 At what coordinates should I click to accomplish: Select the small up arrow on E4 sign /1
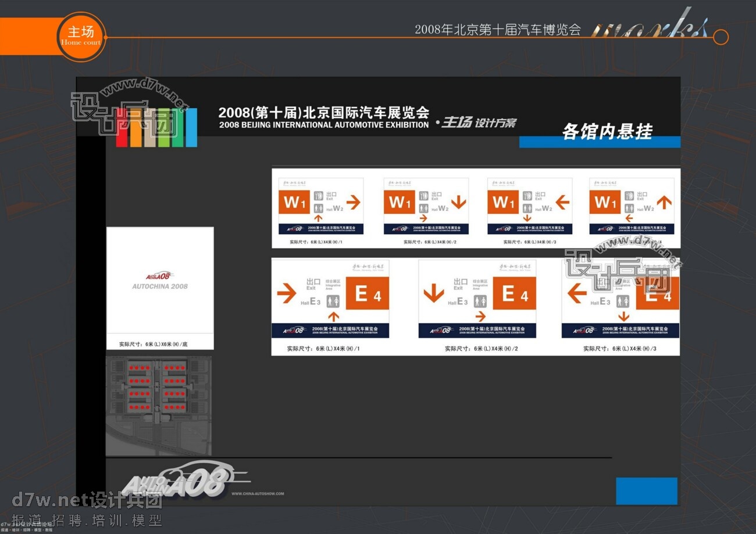point(333,316)
